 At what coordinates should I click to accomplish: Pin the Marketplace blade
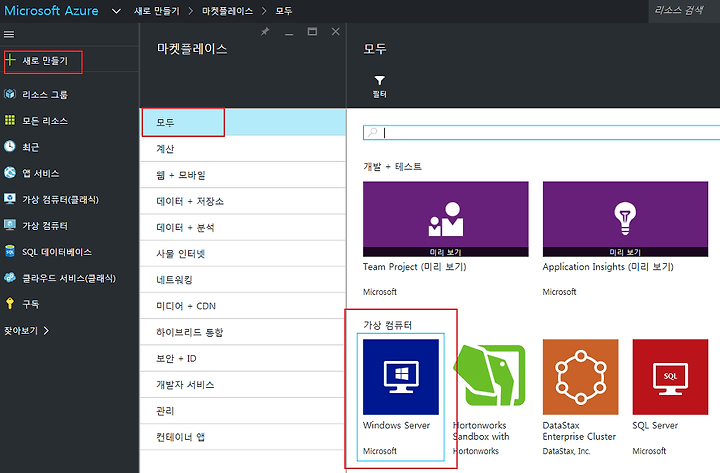(x=265, y=32)
